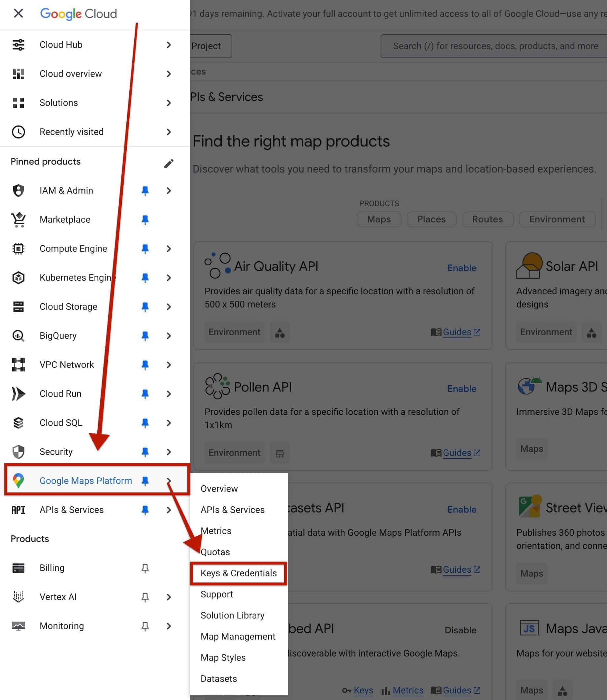This screenshot has width=607, height=700.
Task: Expand the IAM & Admin submenu chevron
Action: tap(169, 191)
